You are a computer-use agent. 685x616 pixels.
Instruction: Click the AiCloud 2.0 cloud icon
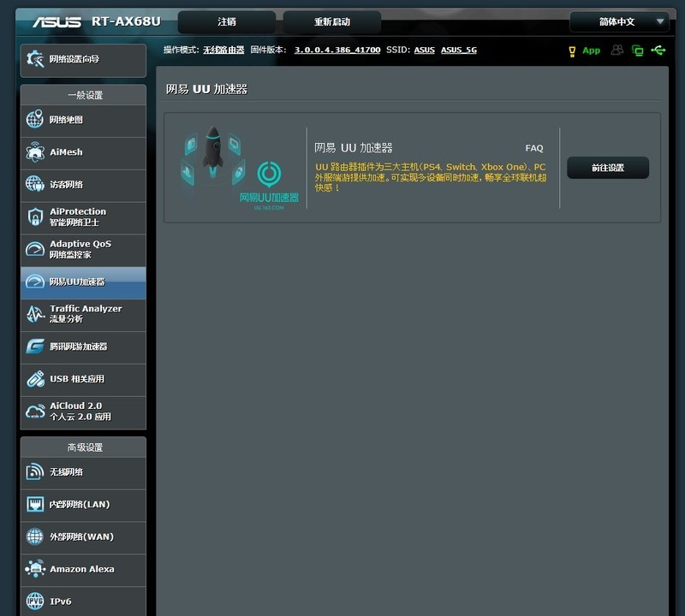(x=35, y=412)
